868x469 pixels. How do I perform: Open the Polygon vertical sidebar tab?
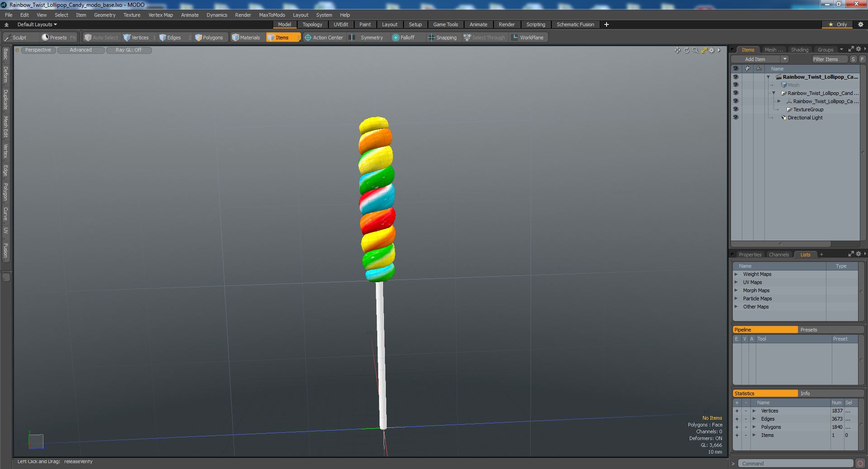(x=5, y=192)
